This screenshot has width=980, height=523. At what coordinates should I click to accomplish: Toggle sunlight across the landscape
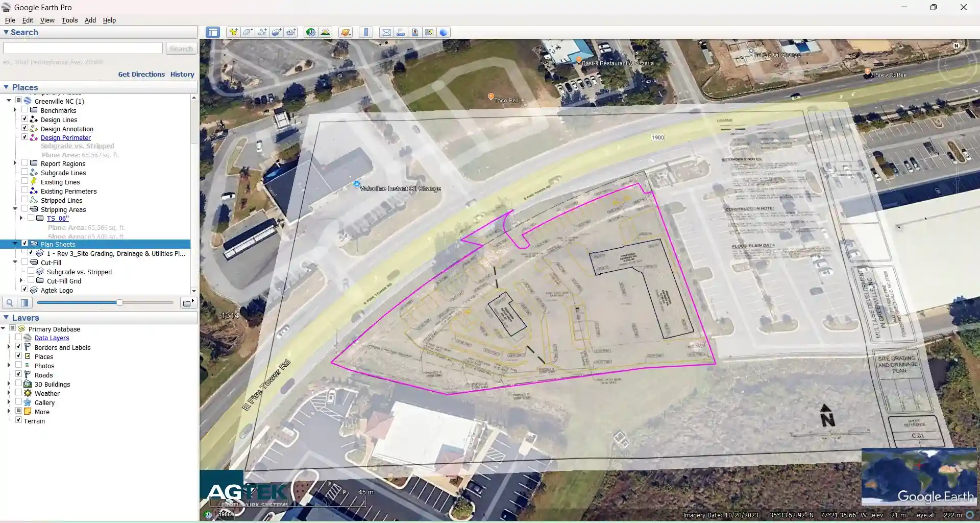325,32
